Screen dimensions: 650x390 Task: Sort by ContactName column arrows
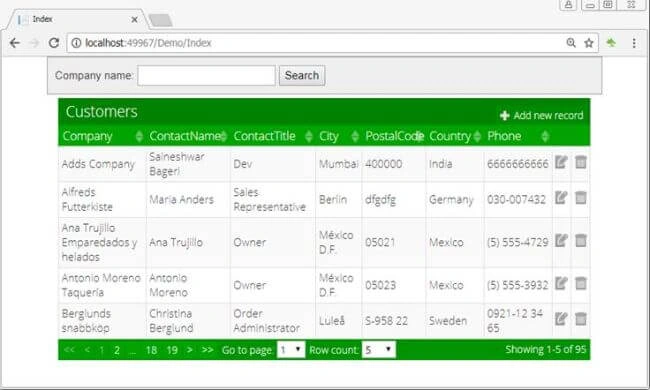coord(224,136)
